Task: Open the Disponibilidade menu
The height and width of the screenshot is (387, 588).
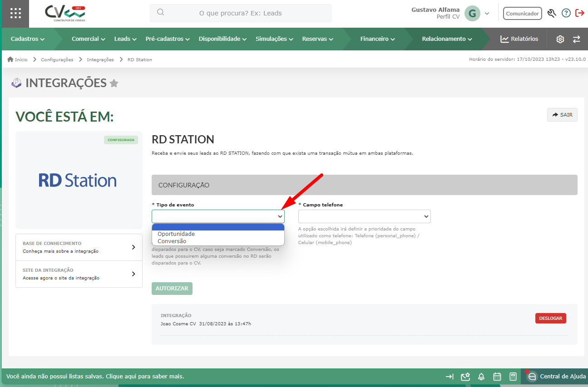Action: click(222, 39)
